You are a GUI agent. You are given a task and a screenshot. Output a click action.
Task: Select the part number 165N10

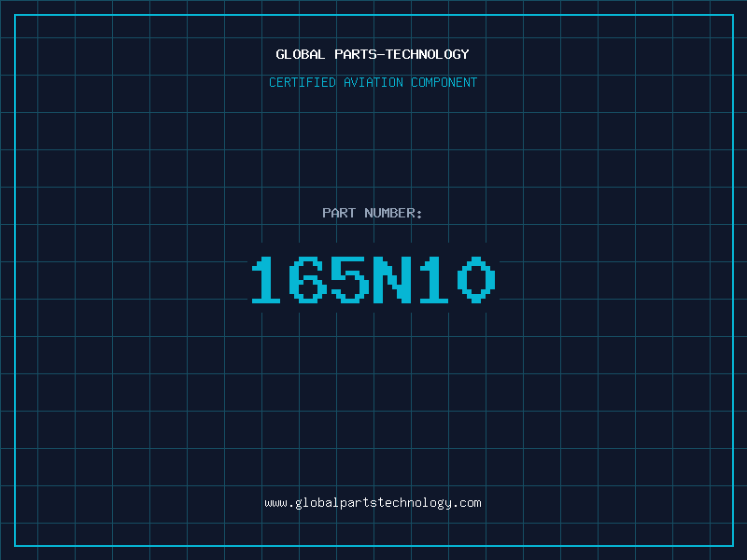coord(373,279)
